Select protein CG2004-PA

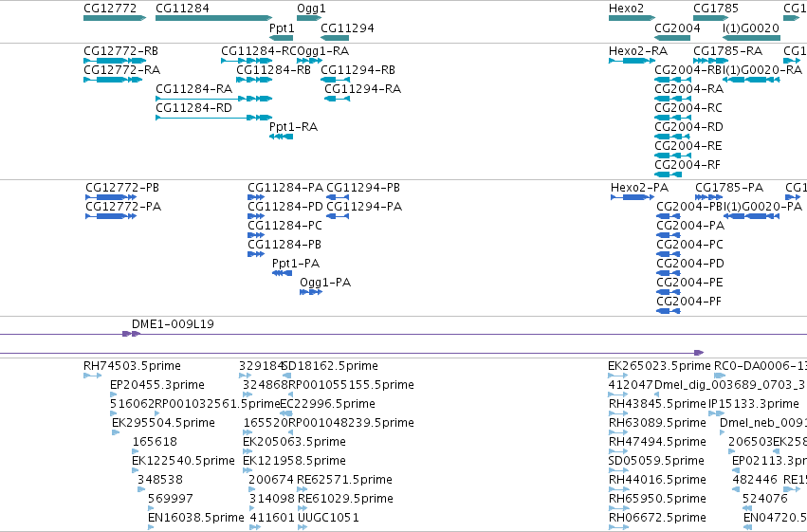click(668, 235)
